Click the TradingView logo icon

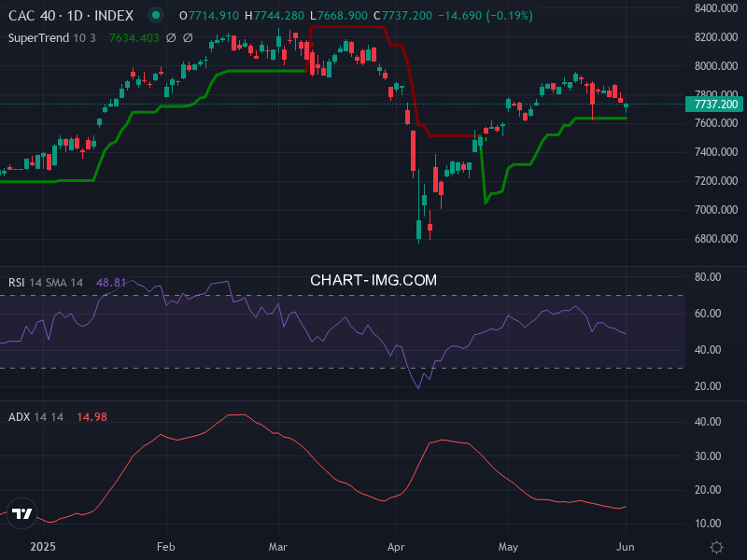pos(21,513)
